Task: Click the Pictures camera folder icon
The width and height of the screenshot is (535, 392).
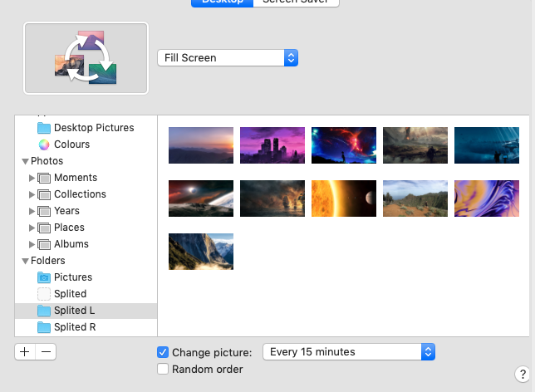Action: tap(44, 277)
